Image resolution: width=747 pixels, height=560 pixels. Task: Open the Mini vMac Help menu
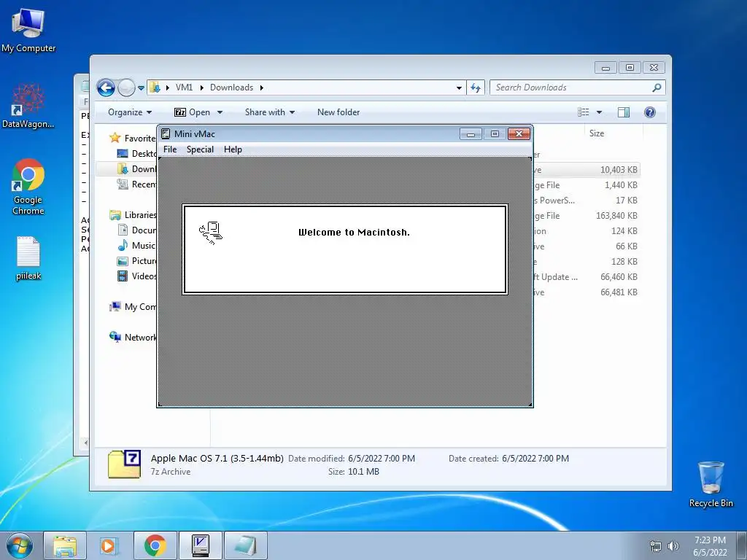coord(233,149)
